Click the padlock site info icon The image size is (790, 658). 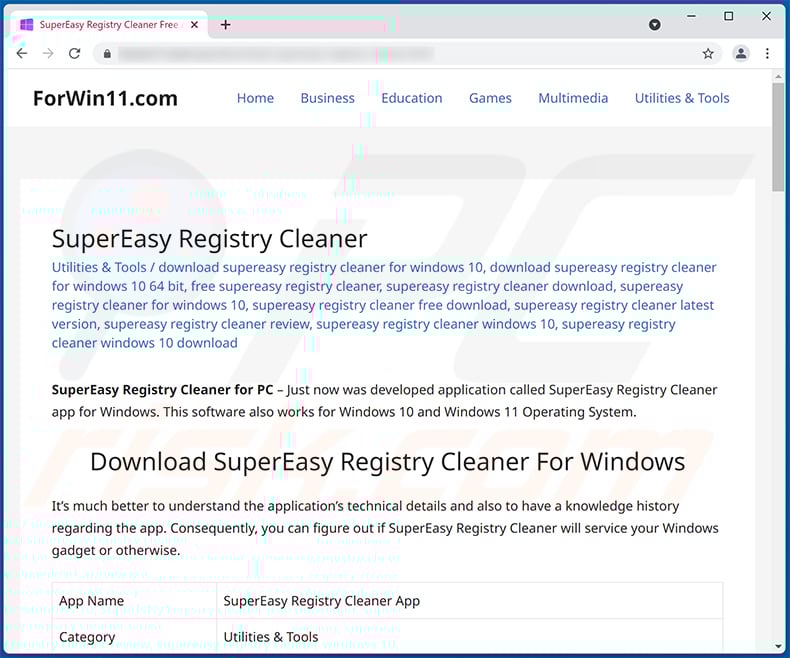point(107,54)
